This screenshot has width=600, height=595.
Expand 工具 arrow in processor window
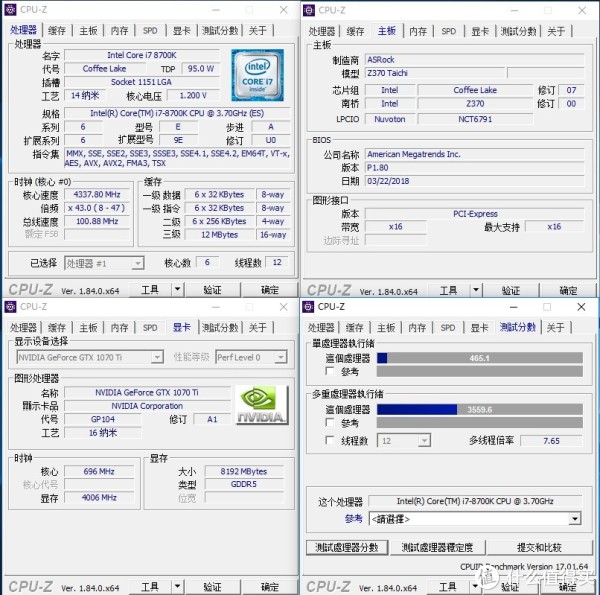[x=178, y=290]
